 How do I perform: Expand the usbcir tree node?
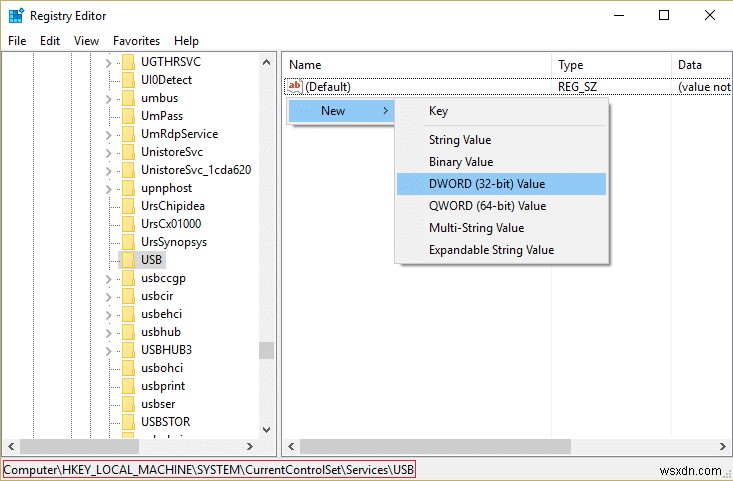click(108, 297)
